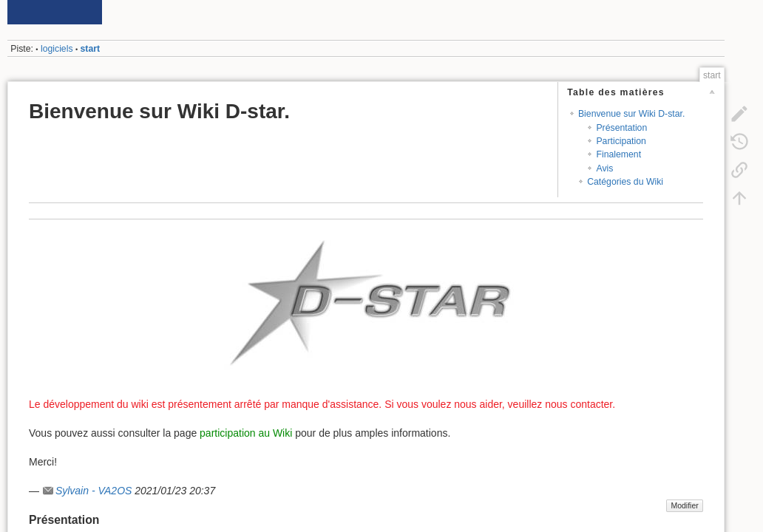Click the start page ID tab

pyautogui.click(x=711, y=75)
